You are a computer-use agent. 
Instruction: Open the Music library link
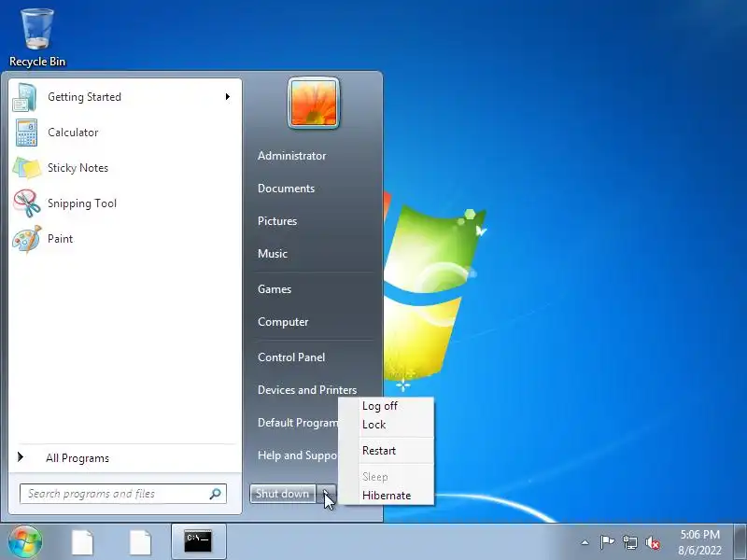(x=273, y=254)
